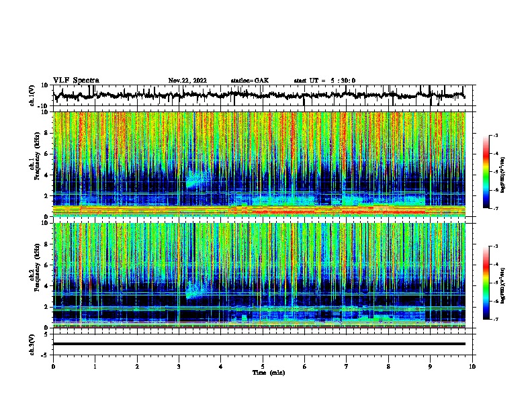
Task: Click the upper color scale's vertical units label
Action: tap(503, 175)
